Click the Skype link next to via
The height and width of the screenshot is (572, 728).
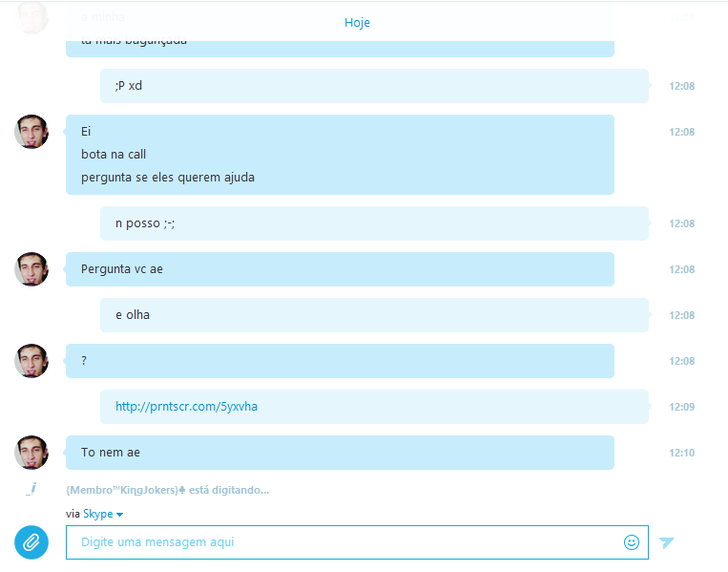point(98,514)
